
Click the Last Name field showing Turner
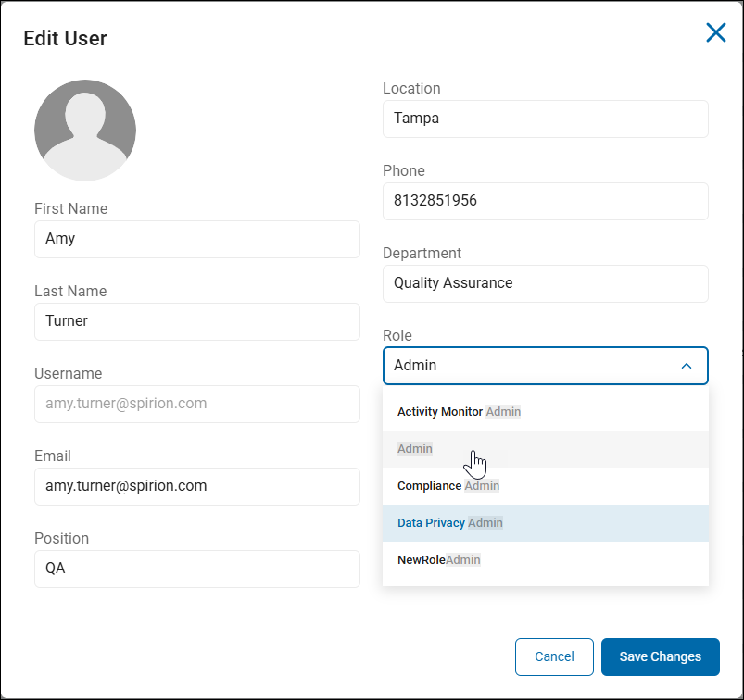coord(196,321)
